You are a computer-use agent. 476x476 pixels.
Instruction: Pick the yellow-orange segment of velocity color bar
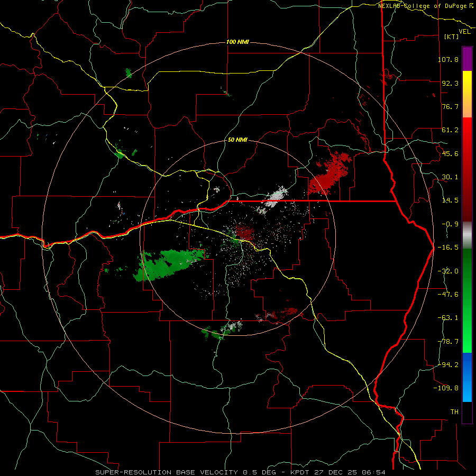pos(467,94)
